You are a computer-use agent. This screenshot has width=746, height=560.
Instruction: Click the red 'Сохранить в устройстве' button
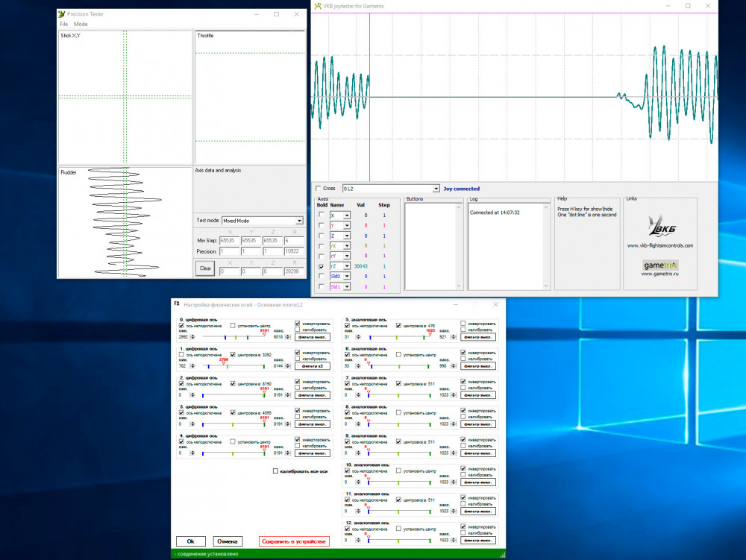[293, 541]
